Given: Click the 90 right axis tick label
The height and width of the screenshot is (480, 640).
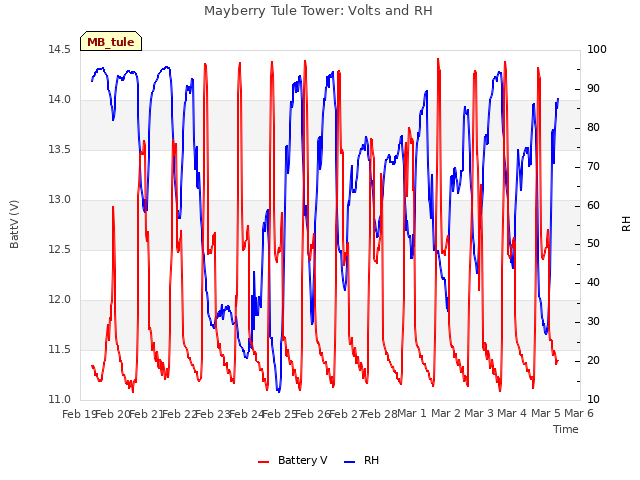Looking at the screenshot, I should [x=593, y=89].
